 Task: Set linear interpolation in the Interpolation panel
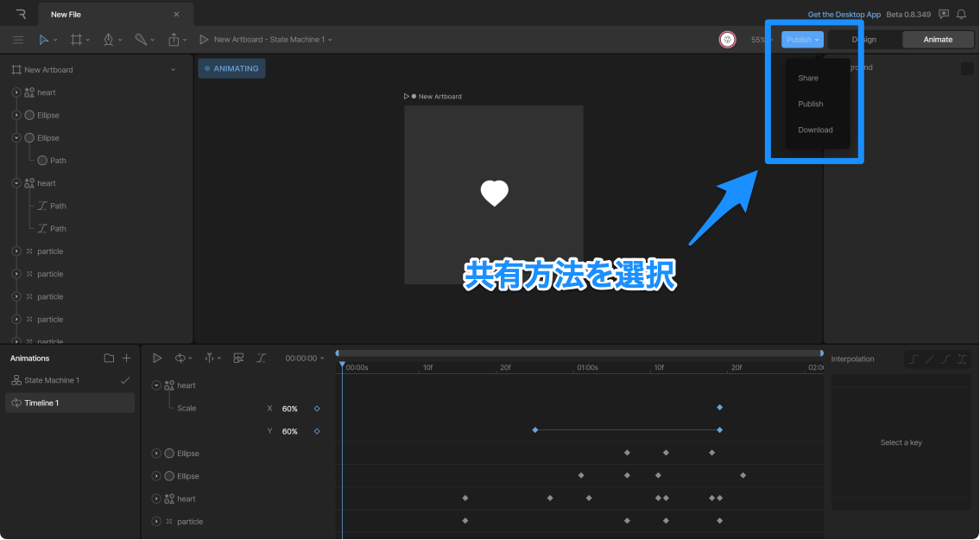pos(931,359)
